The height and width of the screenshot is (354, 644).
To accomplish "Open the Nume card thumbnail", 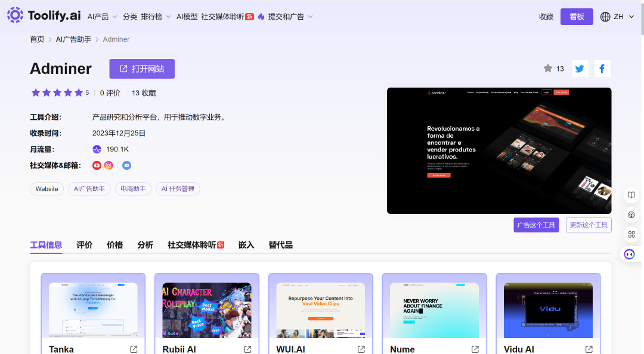I will click(435, 310).
